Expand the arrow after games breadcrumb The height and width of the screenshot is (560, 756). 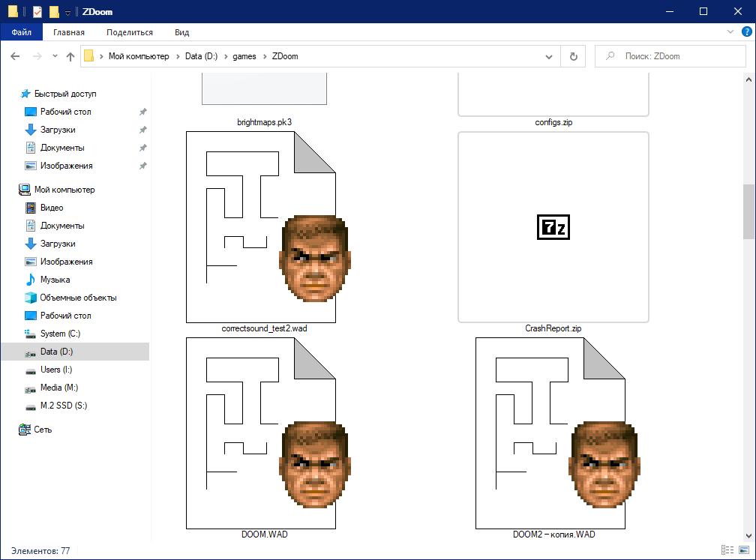tap(265, 56)
